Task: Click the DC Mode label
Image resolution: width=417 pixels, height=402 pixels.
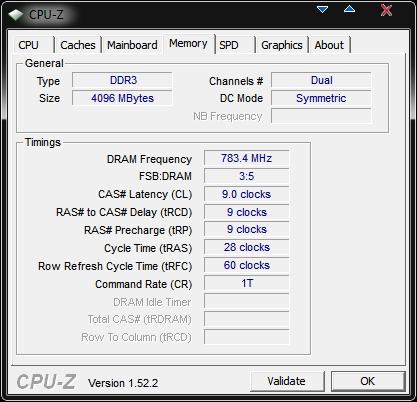Action: tap(241, 98)
